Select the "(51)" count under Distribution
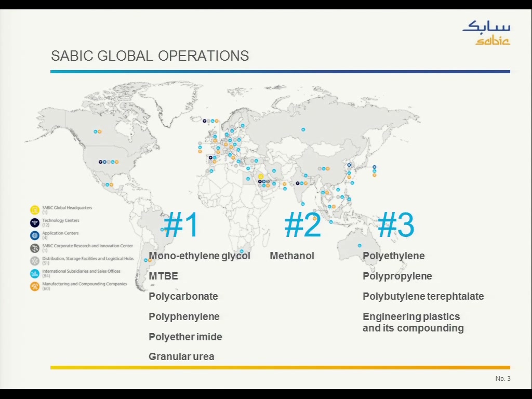 (x=46, y=263)
